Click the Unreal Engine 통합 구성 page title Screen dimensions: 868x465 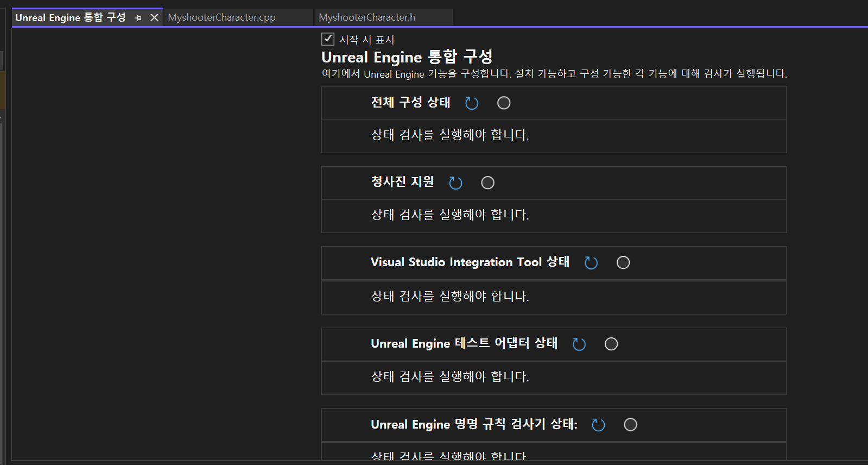(x=407, y=56)
